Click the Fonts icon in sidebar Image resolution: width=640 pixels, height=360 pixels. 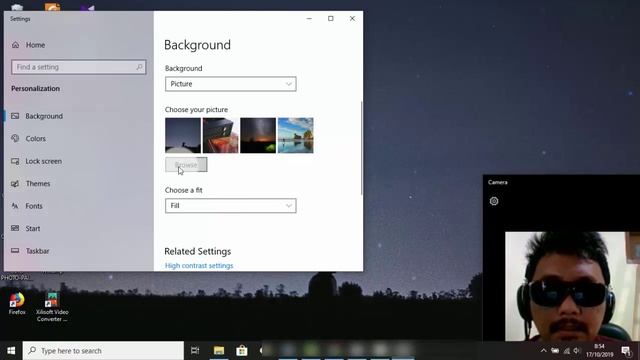(15, 206)
